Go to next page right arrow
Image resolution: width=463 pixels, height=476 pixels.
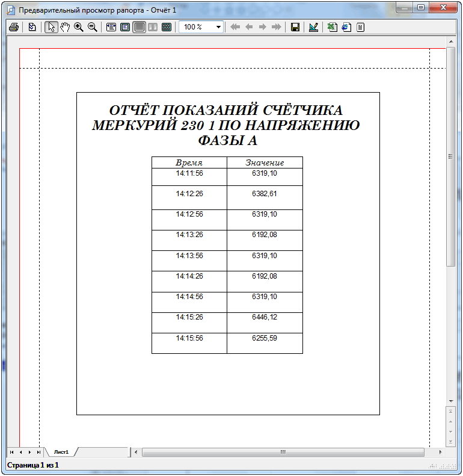pos(262,27)
